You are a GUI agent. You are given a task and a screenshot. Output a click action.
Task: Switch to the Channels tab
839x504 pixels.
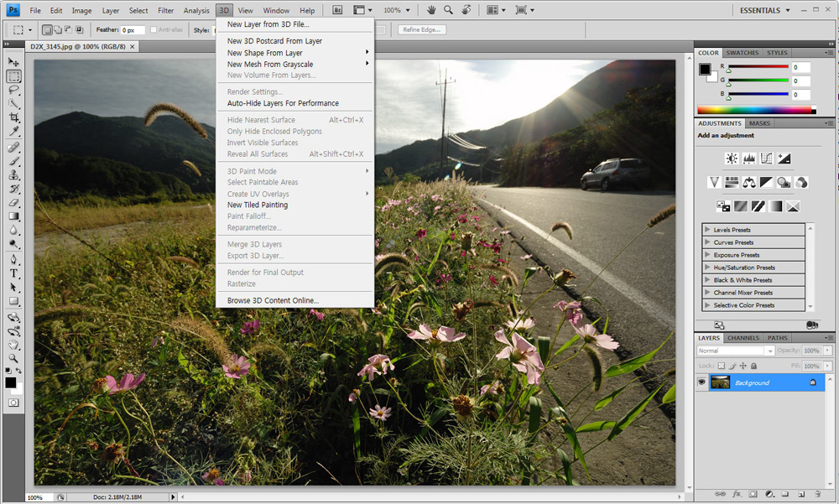pos(743,338)
